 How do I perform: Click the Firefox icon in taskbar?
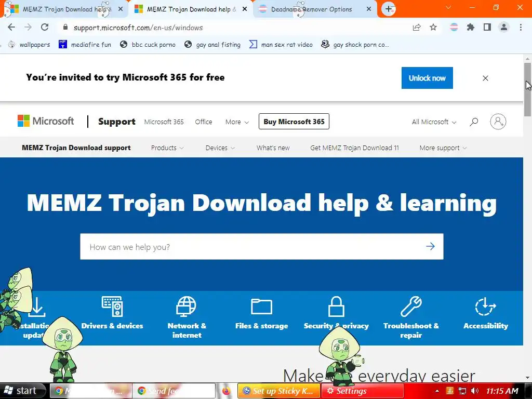pos(227,391)
